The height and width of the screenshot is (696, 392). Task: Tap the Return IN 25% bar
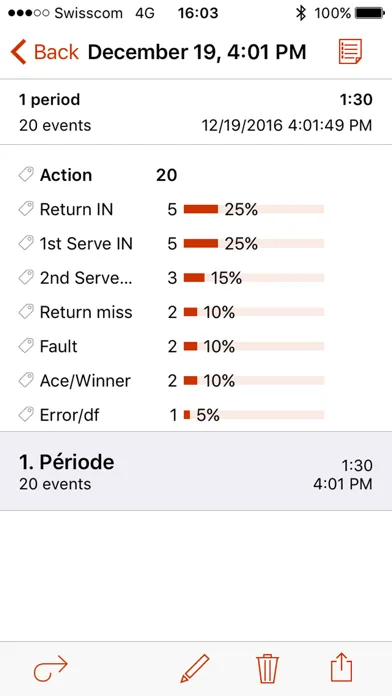(x=254, y=209)
